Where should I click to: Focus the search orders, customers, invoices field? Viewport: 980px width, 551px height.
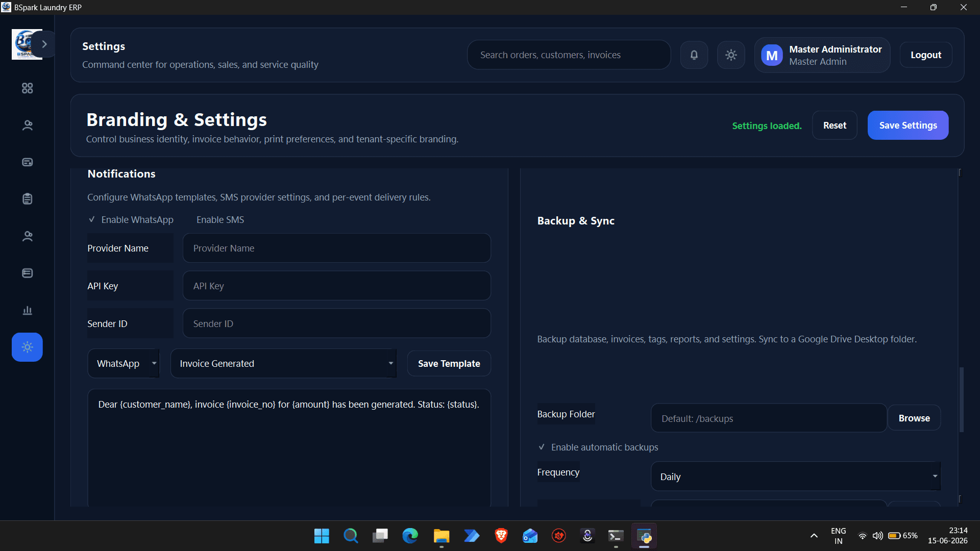[569, 55]
